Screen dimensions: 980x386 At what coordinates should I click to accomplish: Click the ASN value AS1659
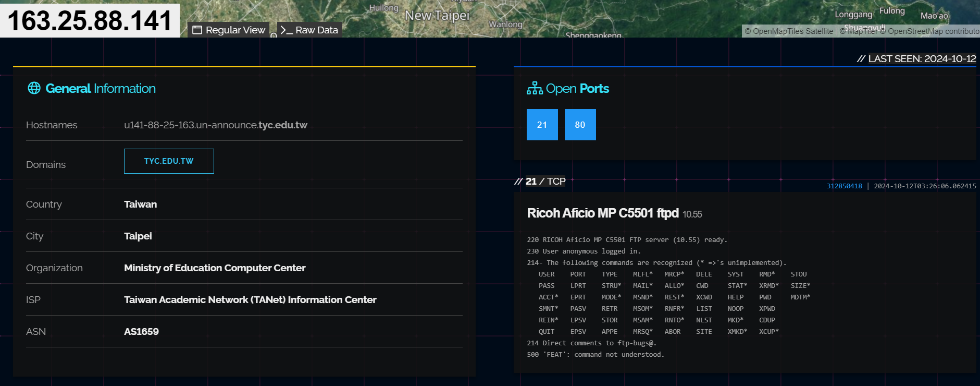(141, 332)
